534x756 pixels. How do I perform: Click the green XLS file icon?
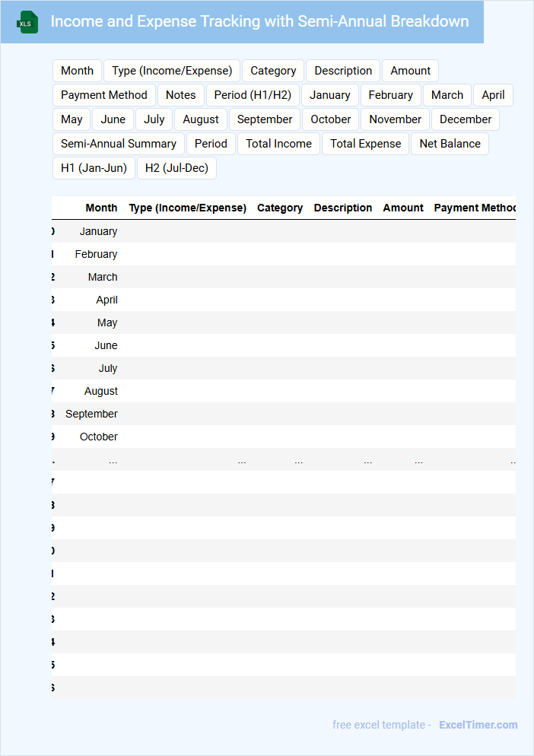27,22
